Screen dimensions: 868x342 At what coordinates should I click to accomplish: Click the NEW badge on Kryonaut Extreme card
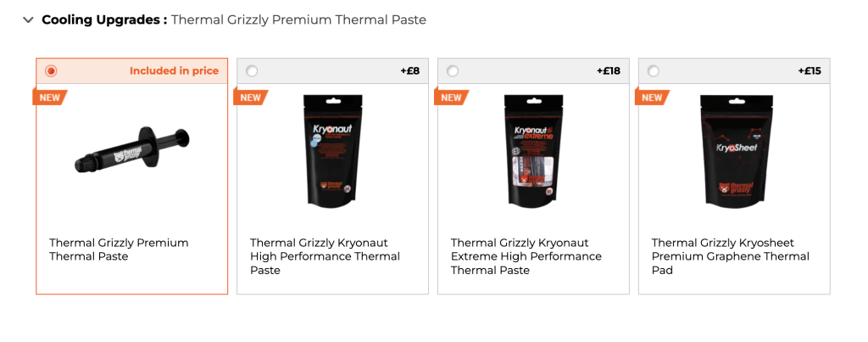click(x=451, y=98)
